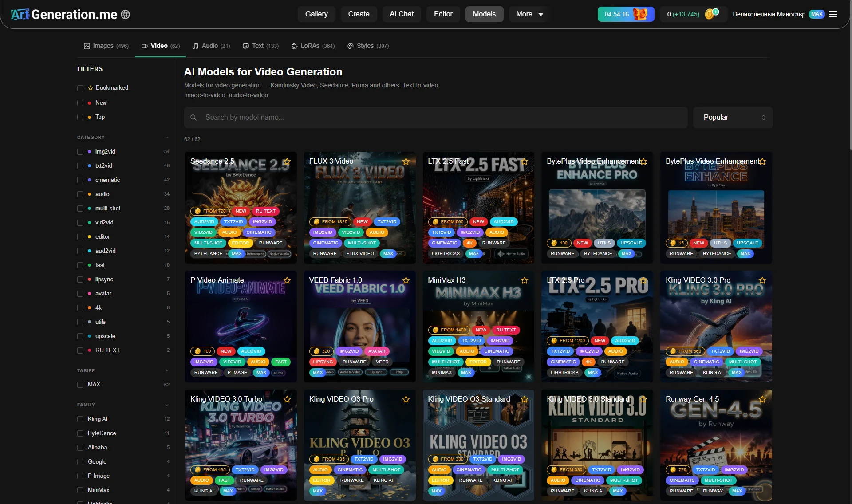Click the ArtGeneration.me logo
The image size is (852, 504).
pos(64,14)
